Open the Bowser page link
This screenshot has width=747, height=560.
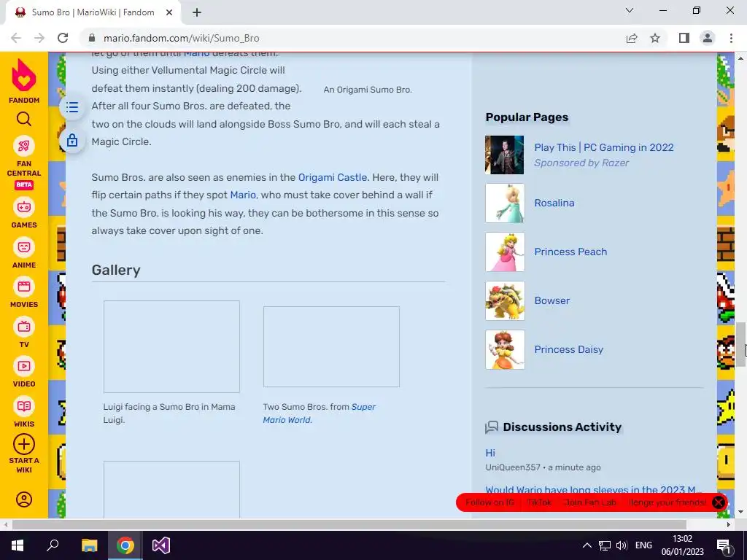coord(551,301)
